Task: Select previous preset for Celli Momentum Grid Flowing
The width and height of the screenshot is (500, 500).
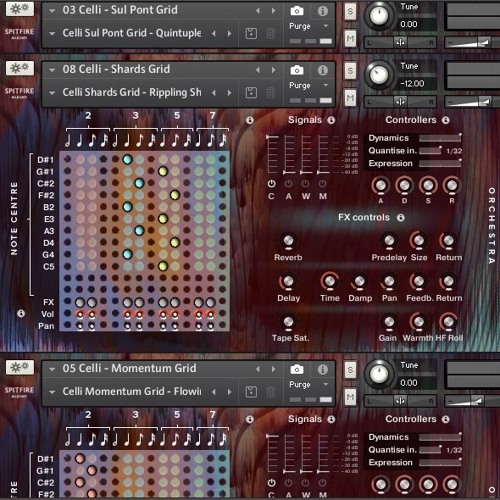Action: point(214,392)
